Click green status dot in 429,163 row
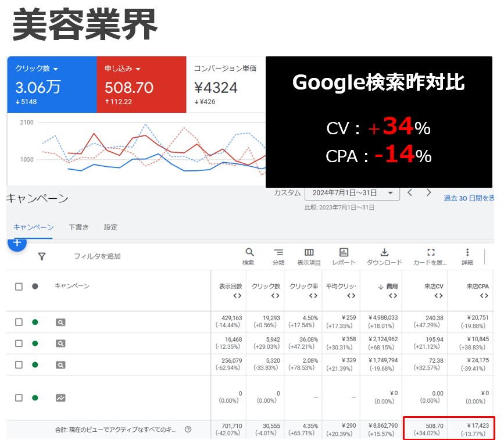 tap(35, 322)
